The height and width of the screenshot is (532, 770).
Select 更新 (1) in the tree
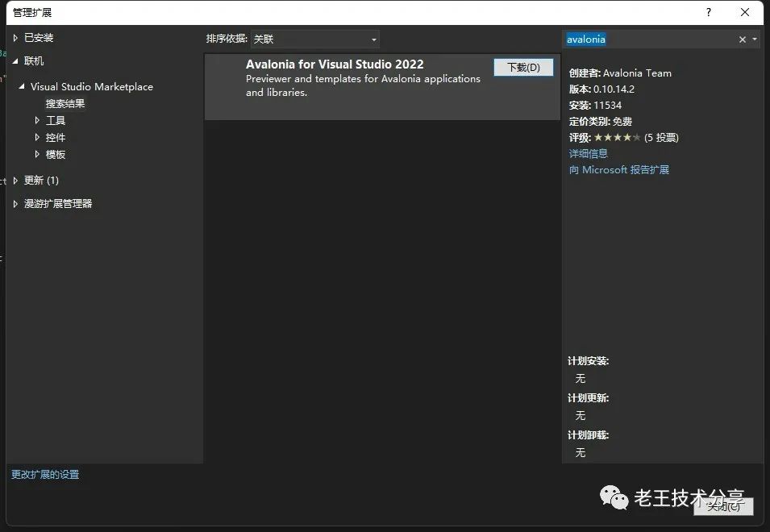pos(42,180)
